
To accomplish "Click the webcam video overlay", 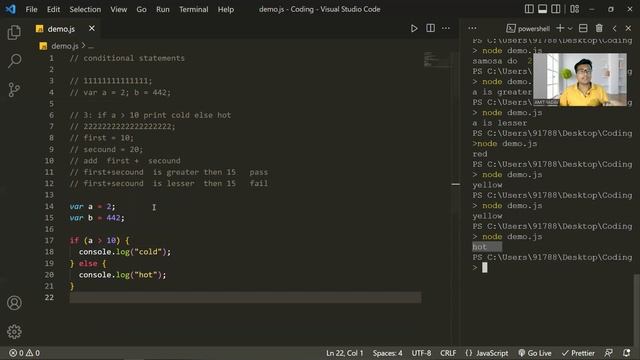I will (580, 80).
